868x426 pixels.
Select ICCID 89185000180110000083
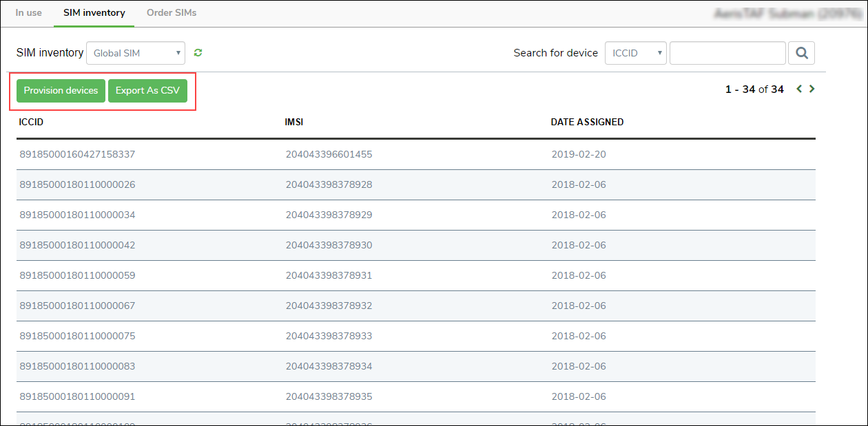point(78,367)
